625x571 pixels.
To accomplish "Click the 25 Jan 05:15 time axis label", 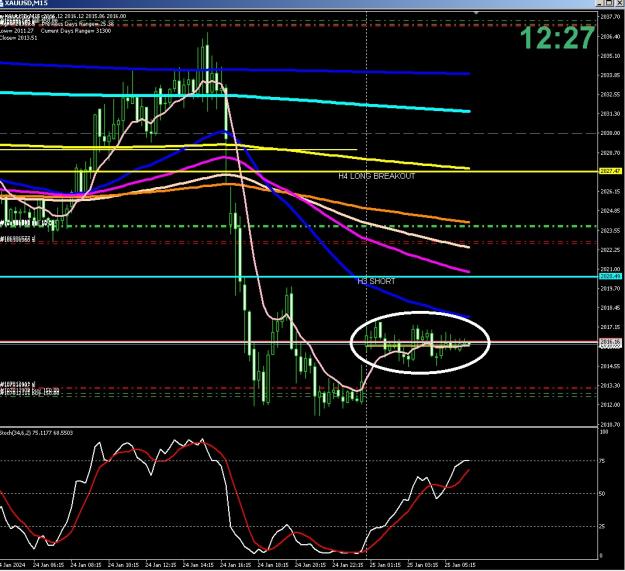I will click(460, 565).
